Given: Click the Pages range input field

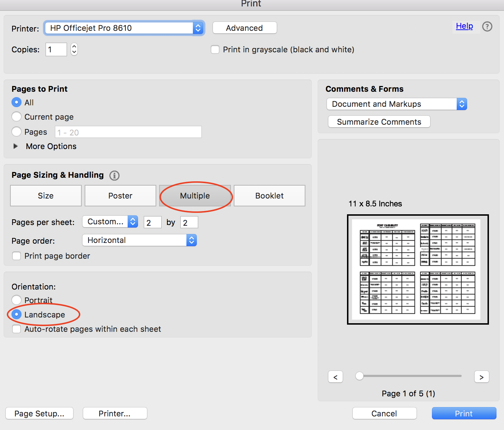Looking at the screenshot, I should 128,132.
